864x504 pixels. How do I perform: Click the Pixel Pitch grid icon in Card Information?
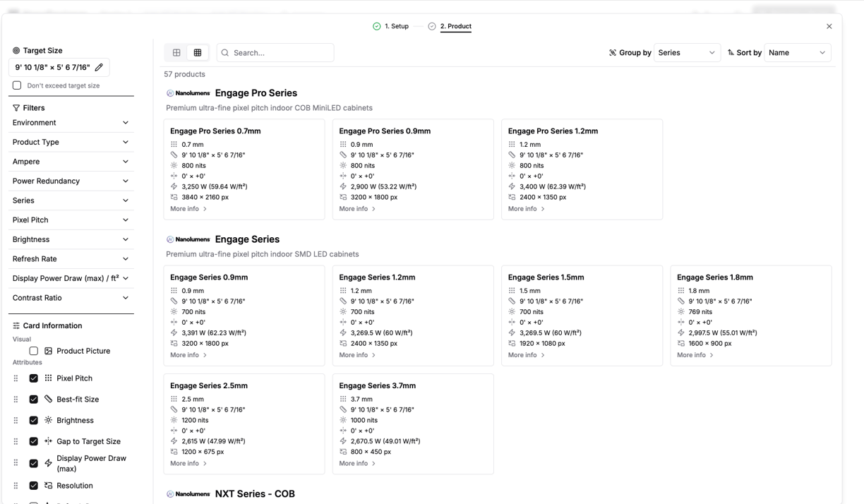pyautogui.click(x=49, y=378)
